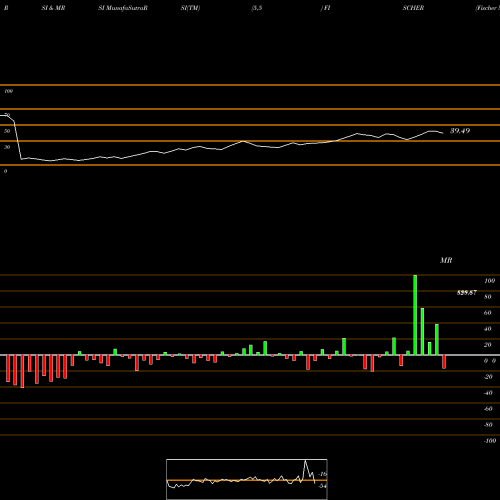The image size is (500, 500).
Task: Click the RSI axis label 0
Action: pyautogui.click(x=5, y=171)
